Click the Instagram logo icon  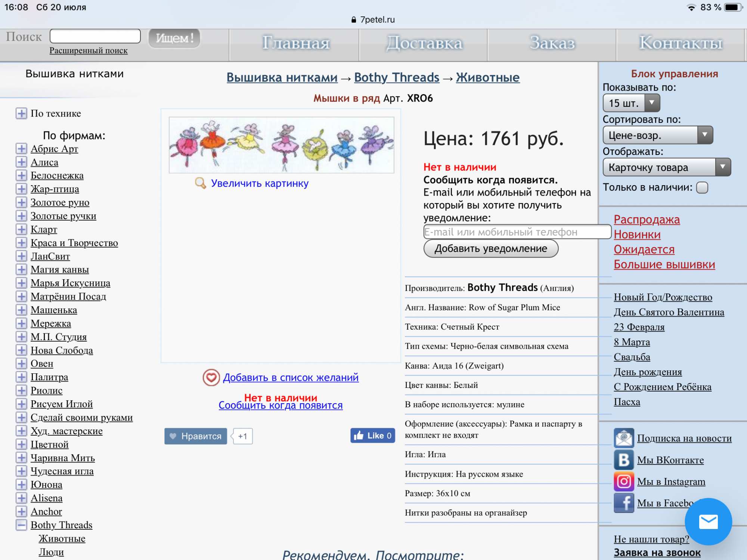click(624, 482)
